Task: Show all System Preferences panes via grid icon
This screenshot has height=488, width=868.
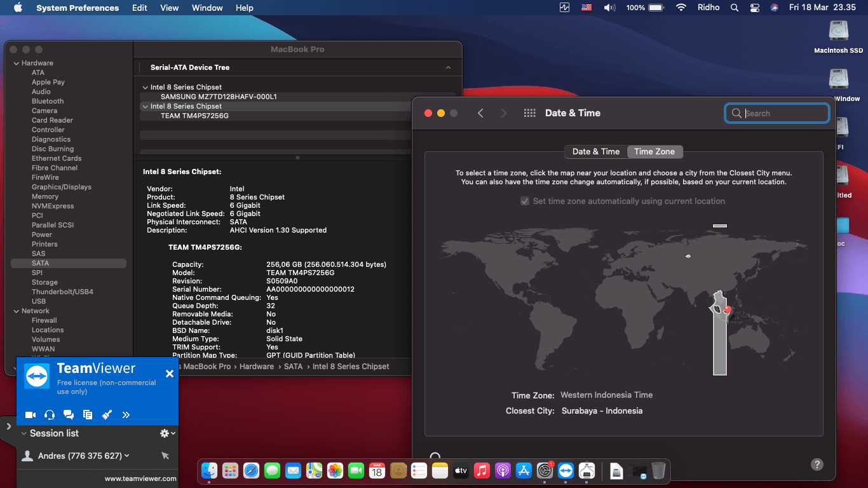Action: point(529,112)
